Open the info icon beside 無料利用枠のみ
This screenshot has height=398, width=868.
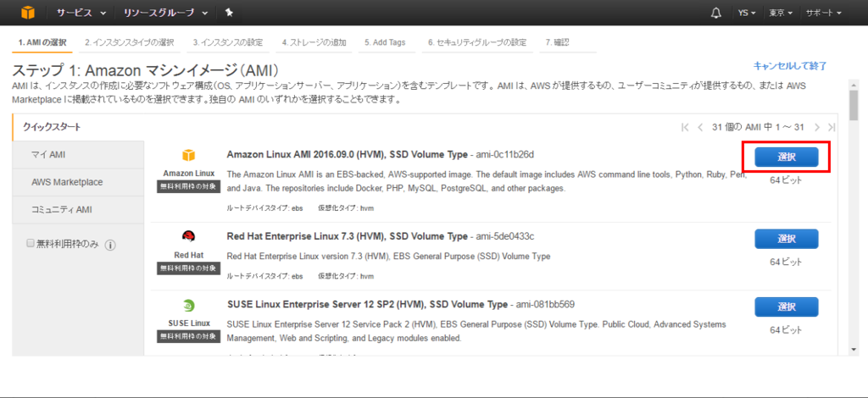pyautogui.click(x=110, y=245)
